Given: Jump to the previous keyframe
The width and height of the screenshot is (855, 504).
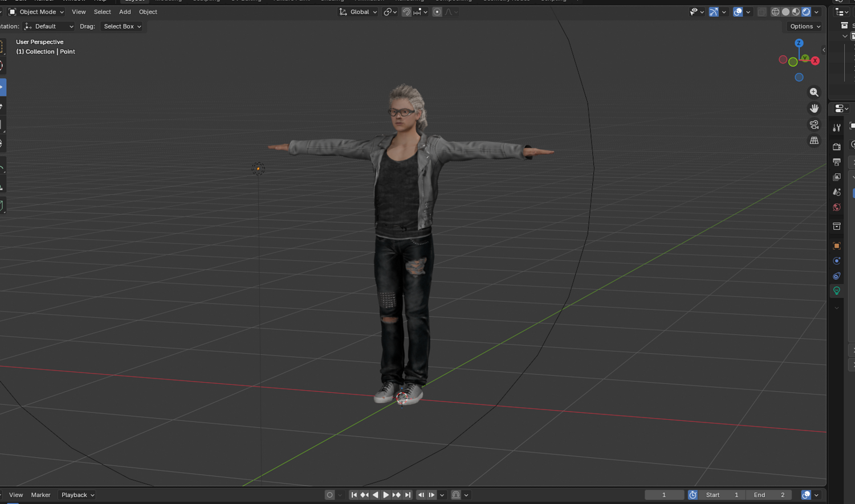Looking at the screenshot, I should pos(365,495).
